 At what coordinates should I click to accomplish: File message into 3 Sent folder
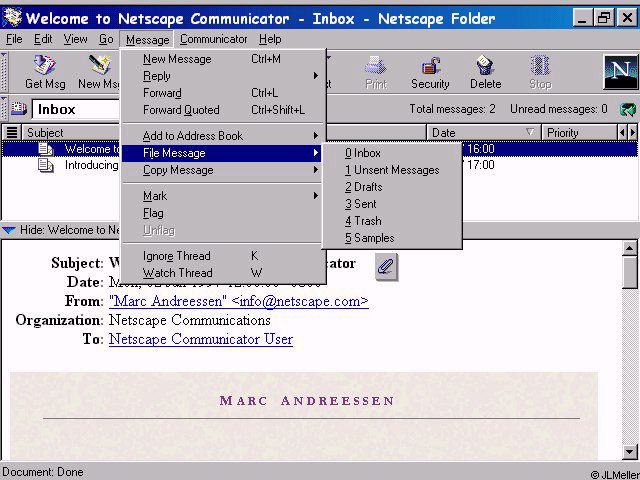click(392, 204)
